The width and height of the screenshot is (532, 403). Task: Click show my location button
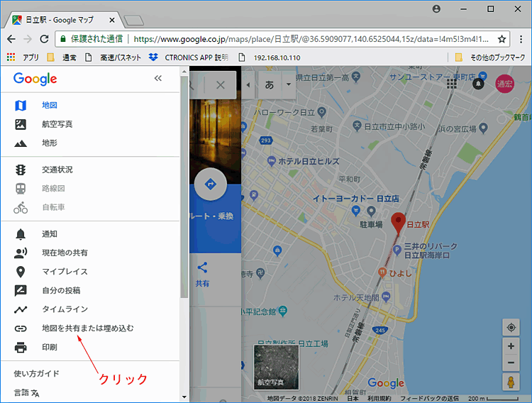pos(511,328)
